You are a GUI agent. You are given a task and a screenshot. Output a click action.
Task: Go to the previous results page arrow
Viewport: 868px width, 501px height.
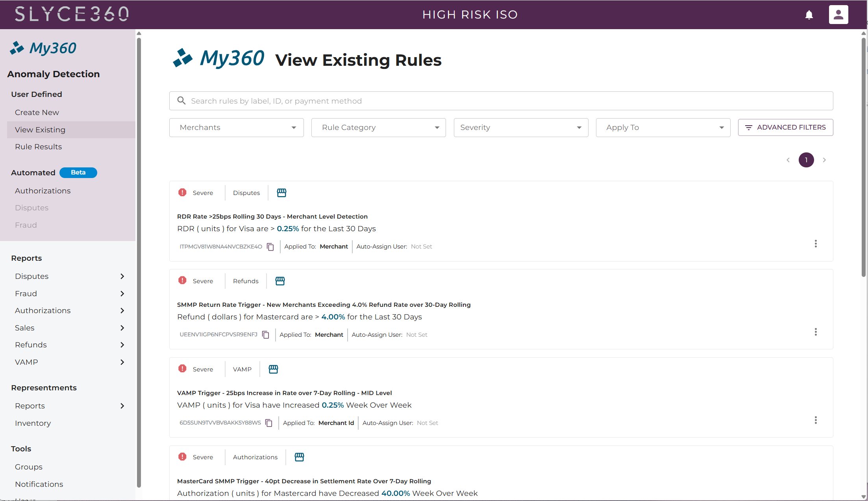788,160
